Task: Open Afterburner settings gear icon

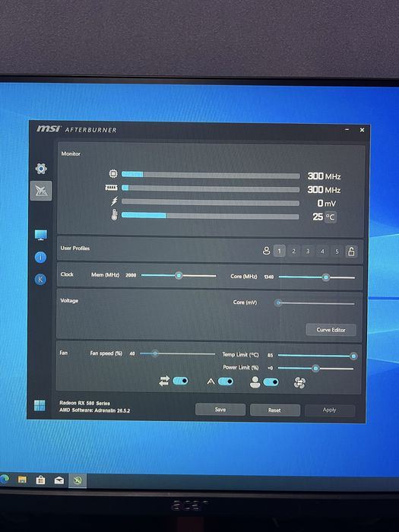Action: click(41, 169)
